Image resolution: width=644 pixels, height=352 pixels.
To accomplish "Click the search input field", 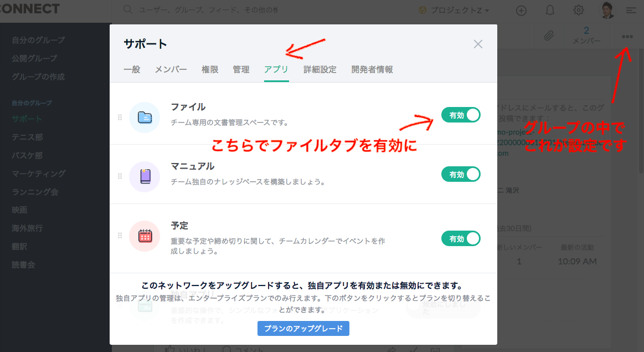I will [x=208, y=10].
